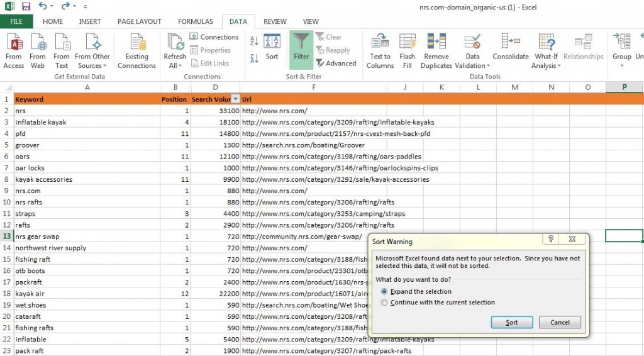Click the 'nrs gear swap' cell
Screen dimensions: 644x356
[87, 236]
